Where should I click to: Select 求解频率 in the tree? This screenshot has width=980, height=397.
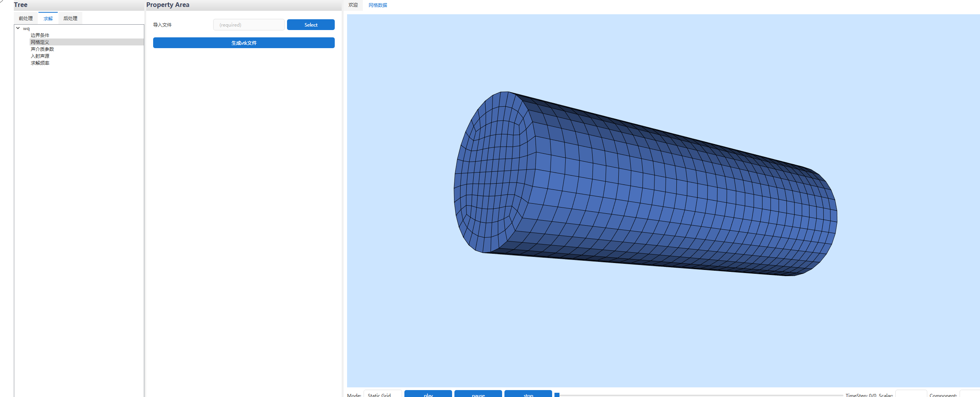coord(40,63)
